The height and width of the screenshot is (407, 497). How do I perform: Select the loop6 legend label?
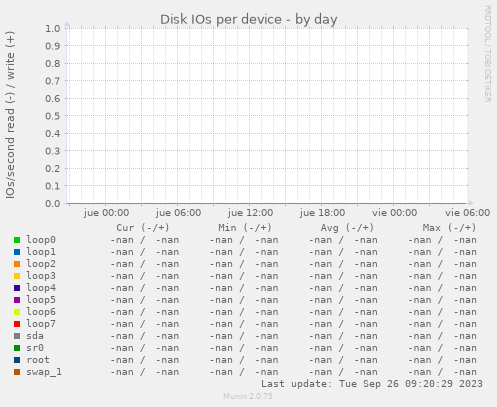[x=41, y=312]
